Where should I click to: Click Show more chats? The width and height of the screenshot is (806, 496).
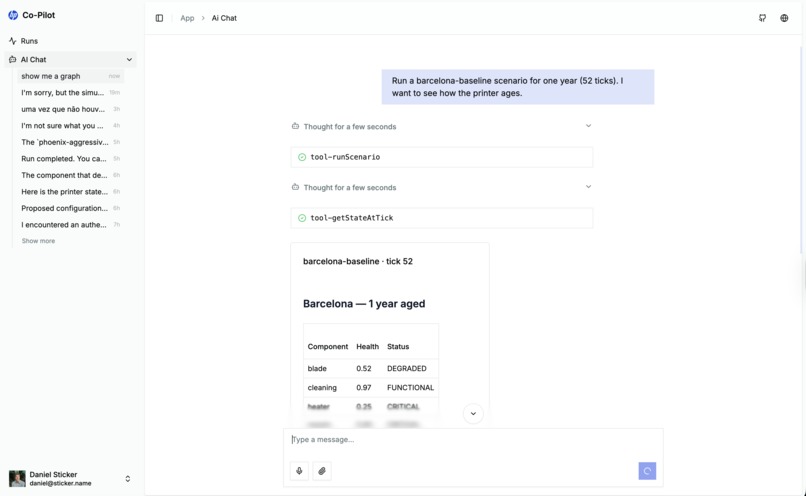click(38, 241)
